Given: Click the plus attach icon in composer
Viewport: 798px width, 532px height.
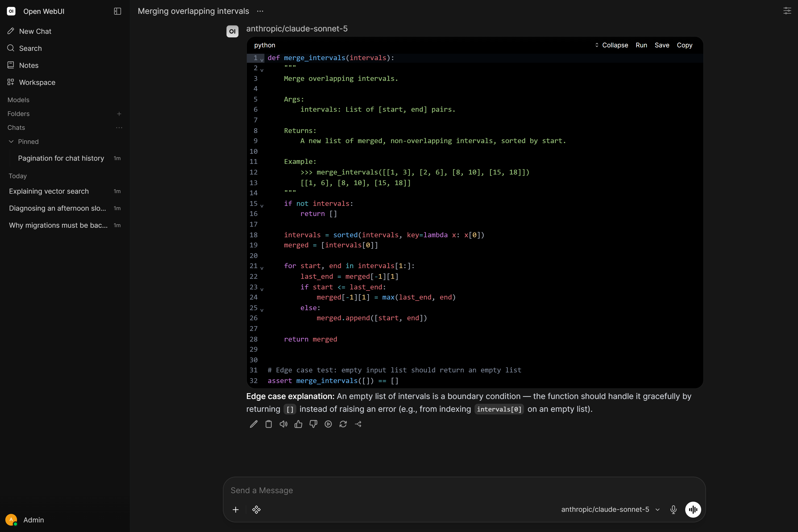Looking at the screenshot, I should click(236, 510).
